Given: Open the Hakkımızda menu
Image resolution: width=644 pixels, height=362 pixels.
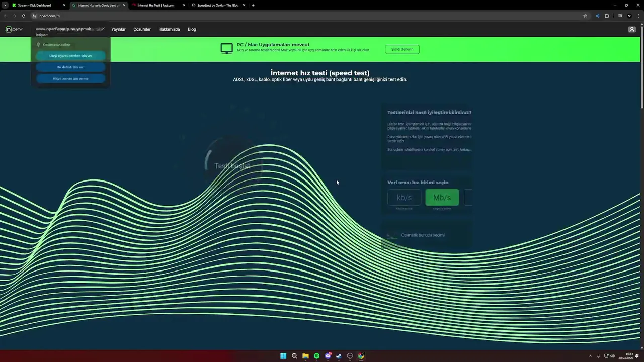Looking at the screenshot, I should tap(169, 29).
